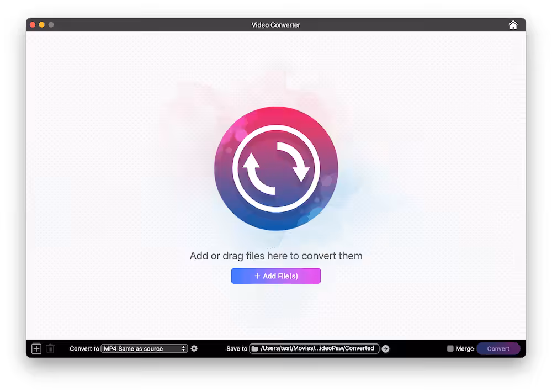This screenshot has height=392, width=552.
Task: Click the Video Converter title bar text
Action: 275,25
